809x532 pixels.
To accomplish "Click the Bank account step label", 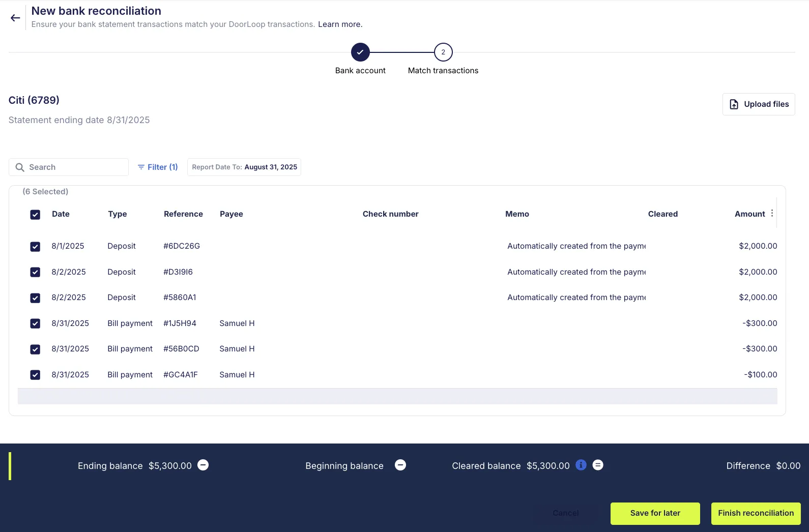I will [x=360, y=71].
